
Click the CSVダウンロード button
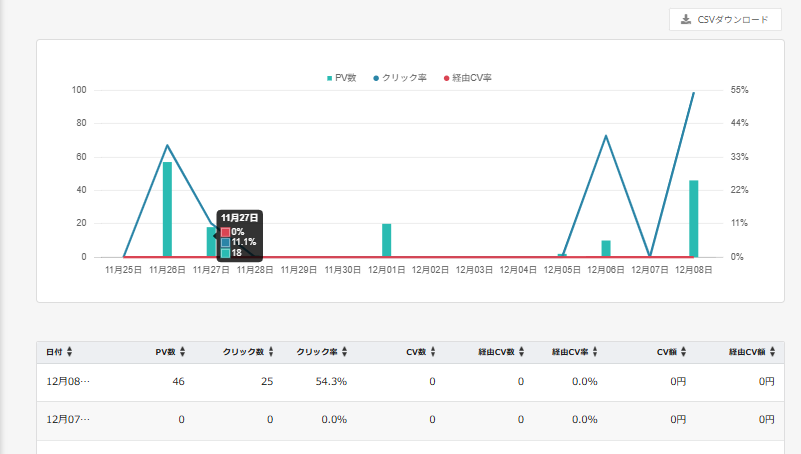tap(725, 19)
